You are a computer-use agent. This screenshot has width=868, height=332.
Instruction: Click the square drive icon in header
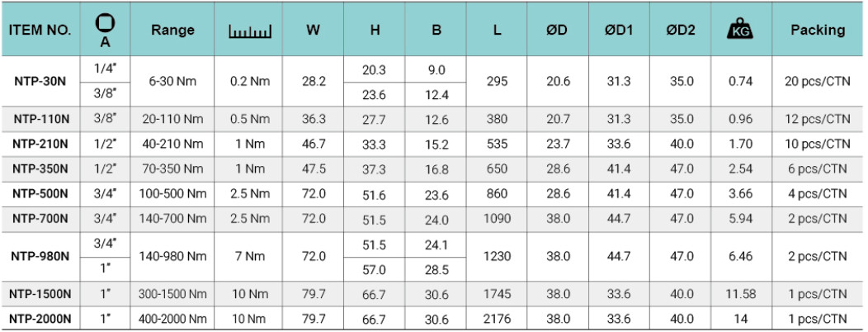point(105,21)
